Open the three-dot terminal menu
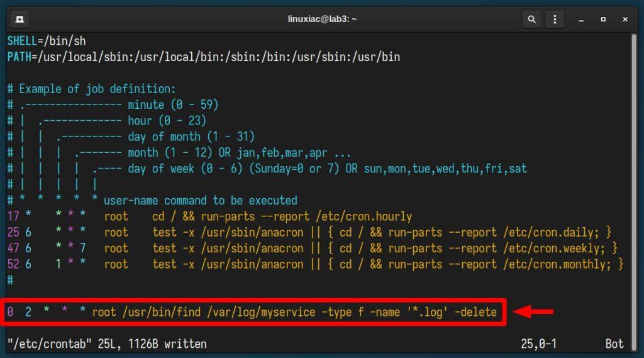Viewport: 644px width, 358px height. (x=555, y=20)
